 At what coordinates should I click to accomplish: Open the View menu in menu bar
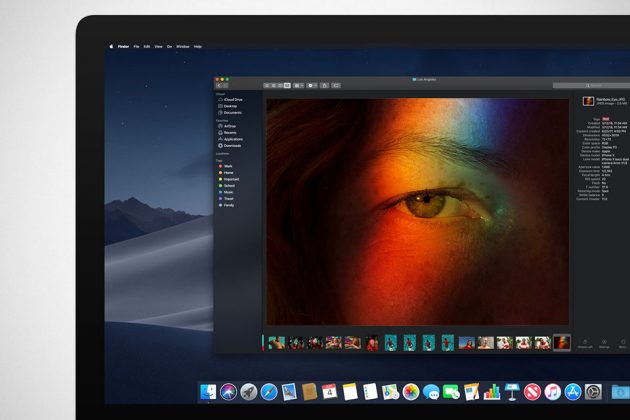tap(158, 46)
